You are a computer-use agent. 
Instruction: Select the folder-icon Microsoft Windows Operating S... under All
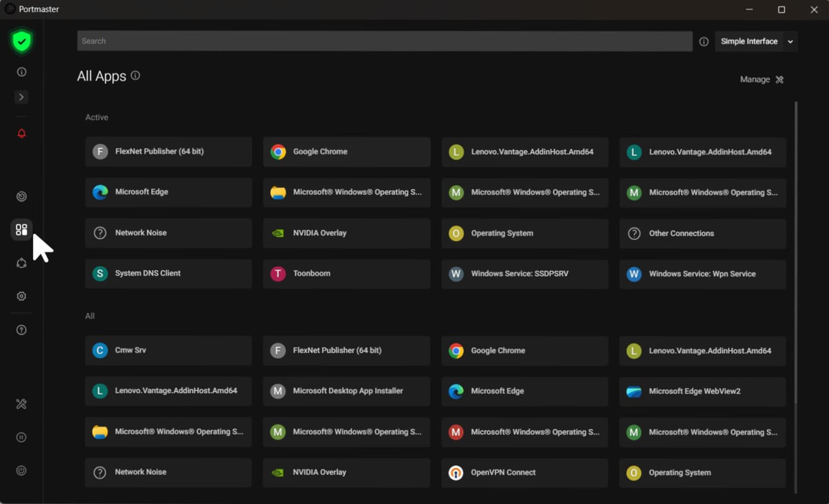click(x=168, y=432)
